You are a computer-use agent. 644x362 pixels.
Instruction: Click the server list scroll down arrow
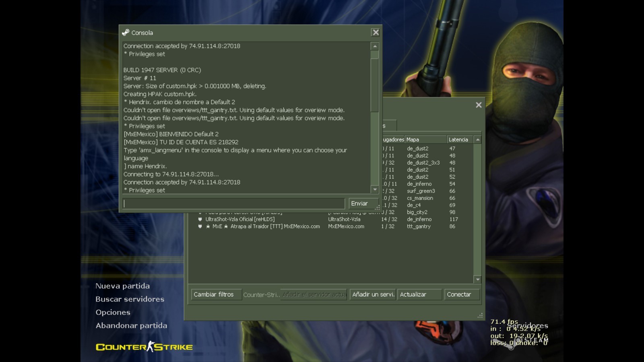[478, 280]
